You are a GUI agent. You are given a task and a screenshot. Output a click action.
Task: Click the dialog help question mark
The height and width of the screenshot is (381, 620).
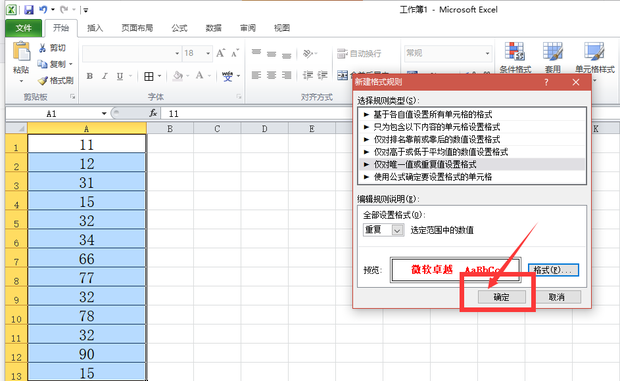click(546, 82)
